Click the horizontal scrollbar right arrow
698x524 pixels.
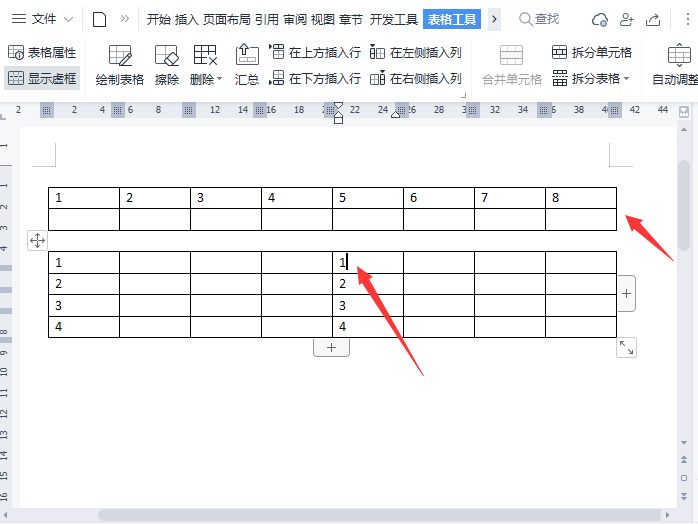(x=667, y=515)
